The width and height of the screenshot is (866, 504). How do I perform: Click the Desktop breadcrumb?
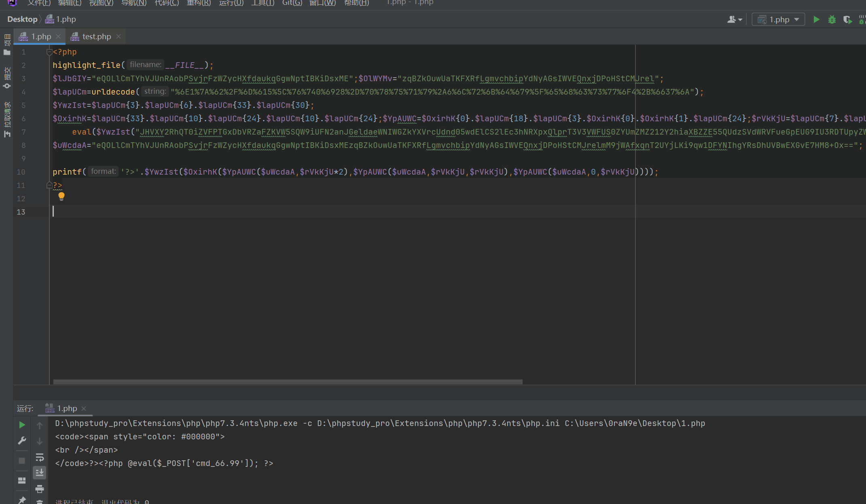(x=22, y=19)
